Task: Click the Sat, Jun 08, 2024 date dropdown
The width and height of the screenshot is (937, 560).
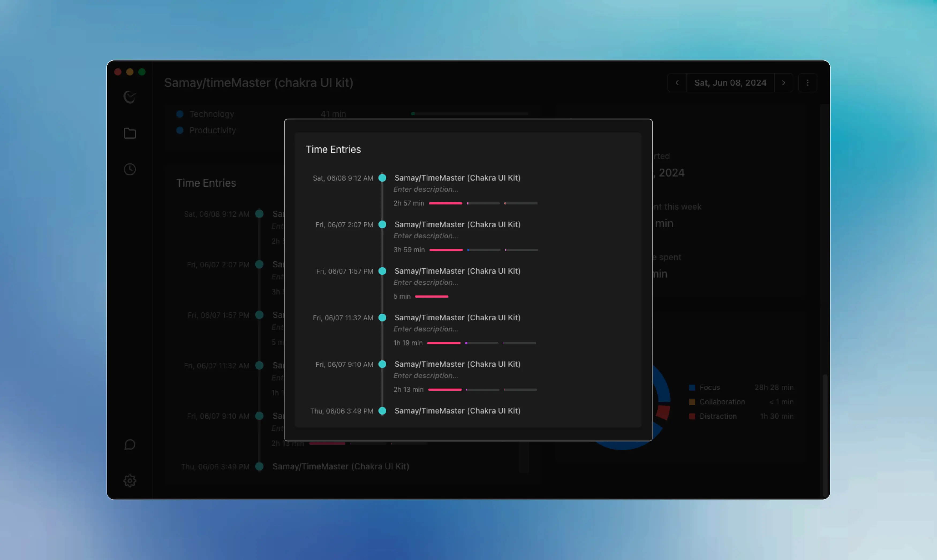Action: [730, 83]
